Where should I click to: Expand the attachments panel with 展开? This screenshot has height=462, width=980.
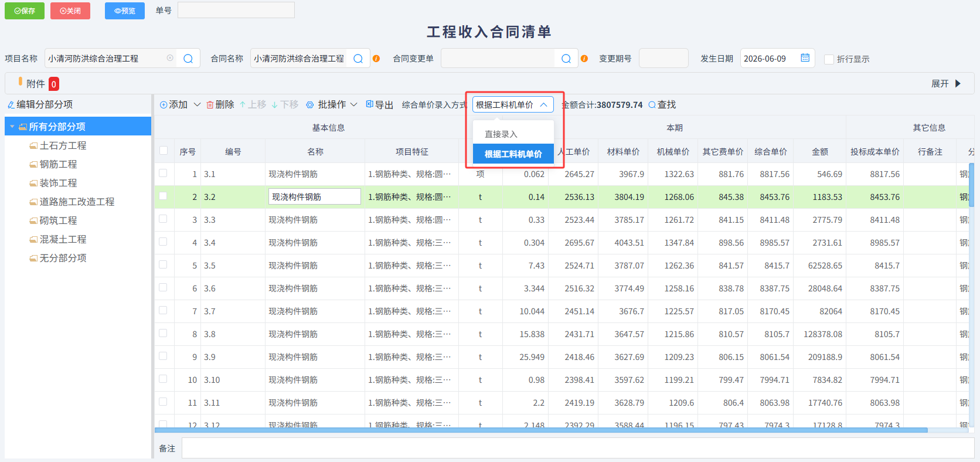946,84
